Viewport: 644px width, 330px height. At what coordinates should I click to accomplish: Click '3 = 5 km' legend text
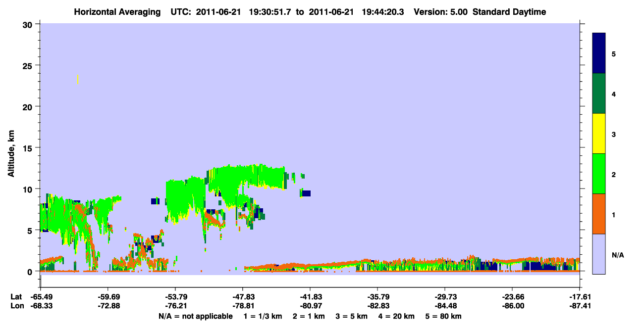(x=351, y=316)
